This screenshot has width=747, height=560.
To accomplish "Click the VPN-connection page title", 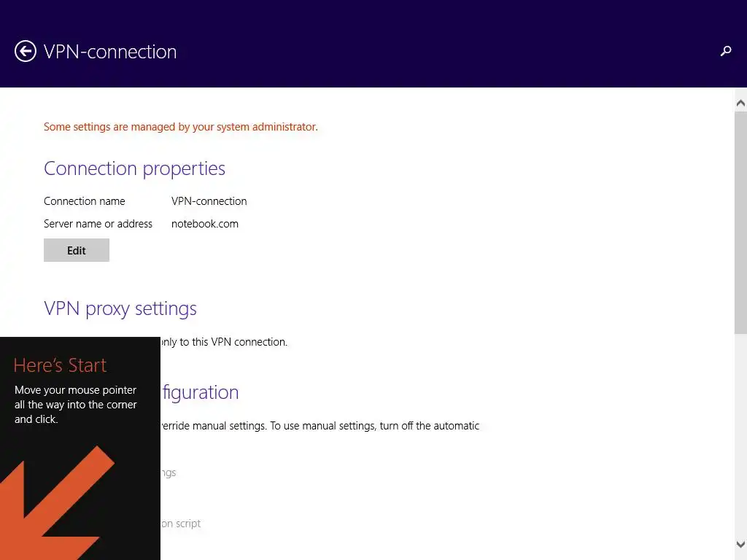I will (110, 52).
